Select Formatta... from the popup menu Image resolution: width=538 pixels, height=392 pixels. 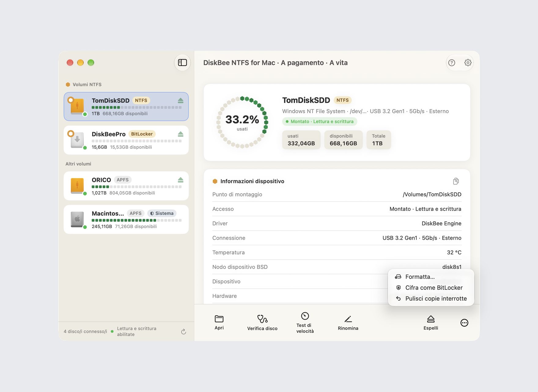431,277
